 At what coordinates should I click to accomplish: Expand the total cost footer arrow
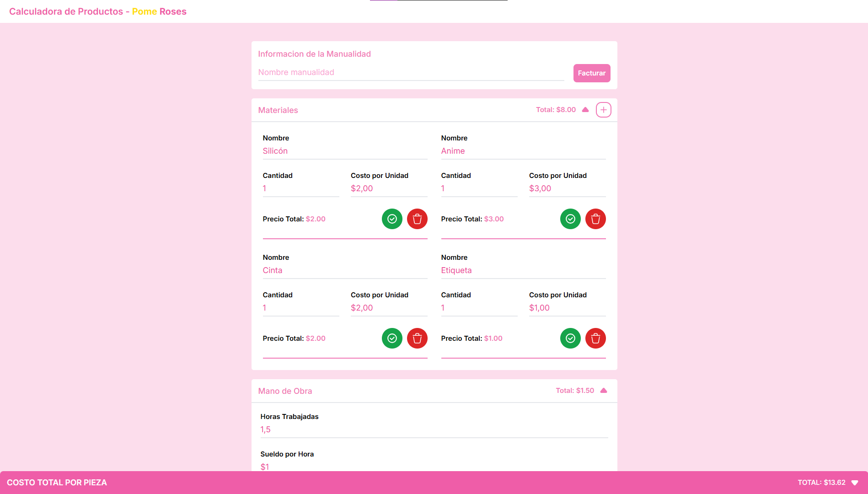854,483
